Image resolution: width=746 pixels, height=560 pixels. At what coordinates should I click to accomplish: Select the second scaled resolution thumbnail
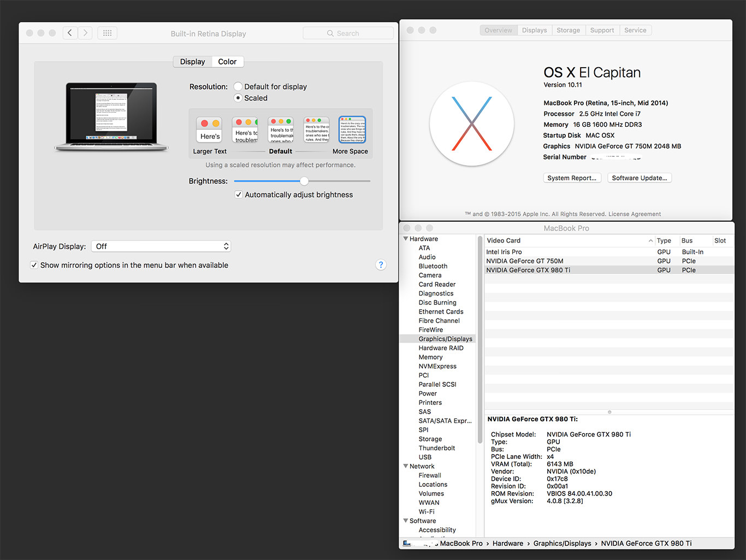pyautogui.click(x=245, y=130)
